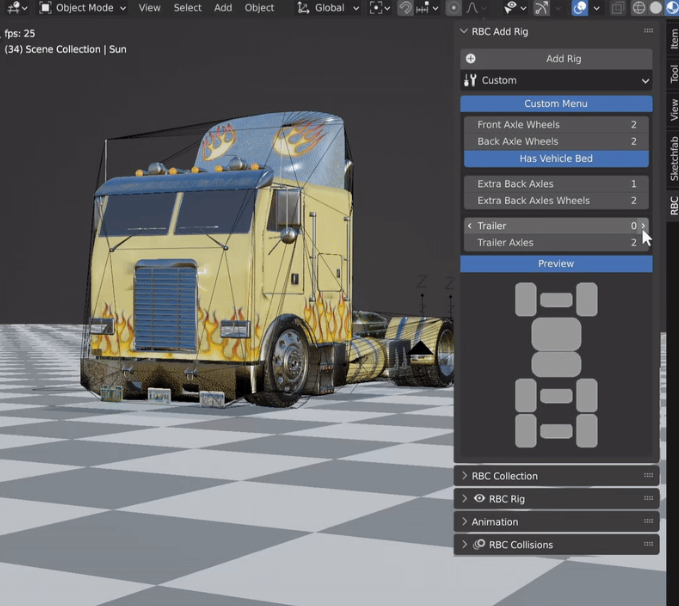Click the "fps: 25" readout
The width and height of the screenshot is (679, 606).
20,33
